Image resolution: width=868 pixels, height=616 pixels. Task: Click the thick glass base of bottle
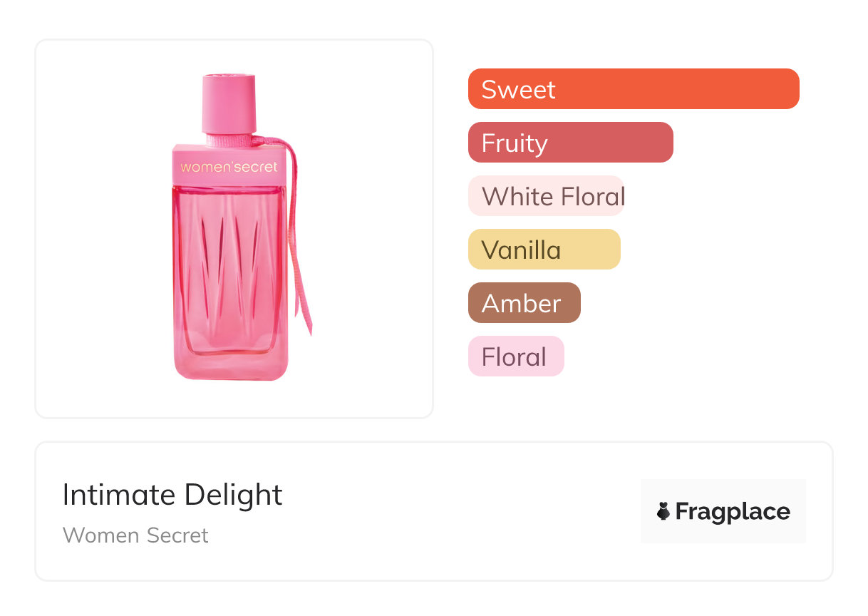click(230, 364)
